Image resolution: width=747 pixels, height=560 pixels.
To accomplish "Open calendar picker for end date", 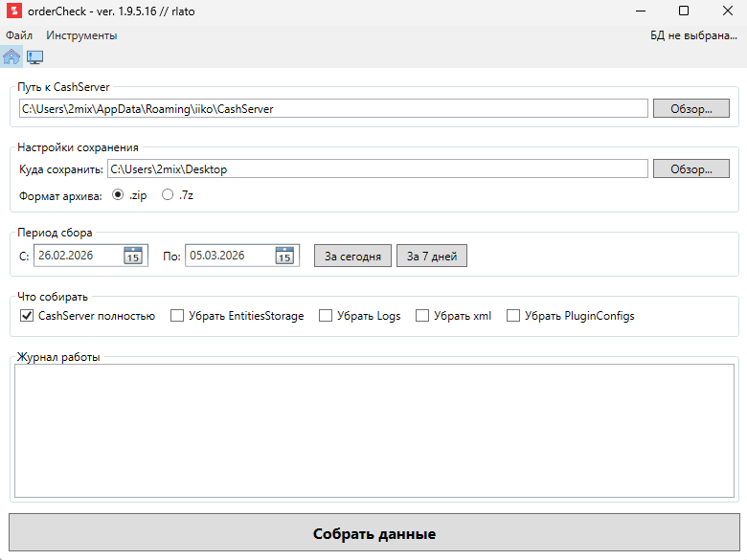I will tap(284, 256).
